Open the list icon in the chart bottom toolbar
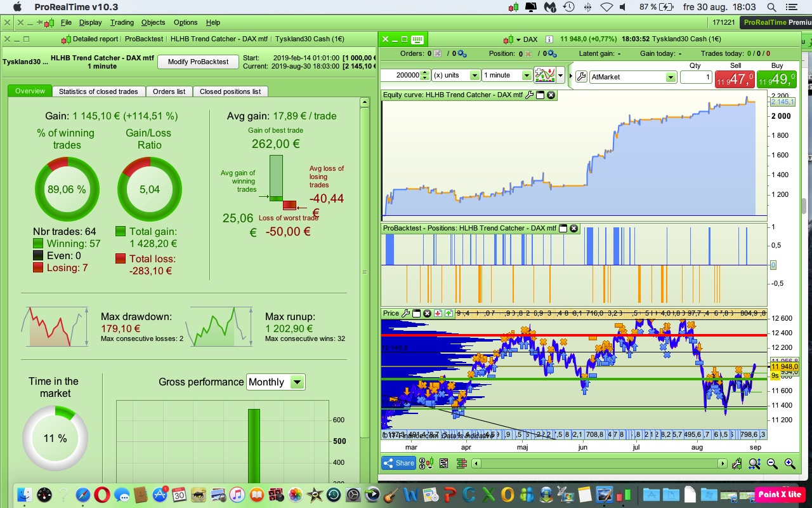 pos(443,464)
